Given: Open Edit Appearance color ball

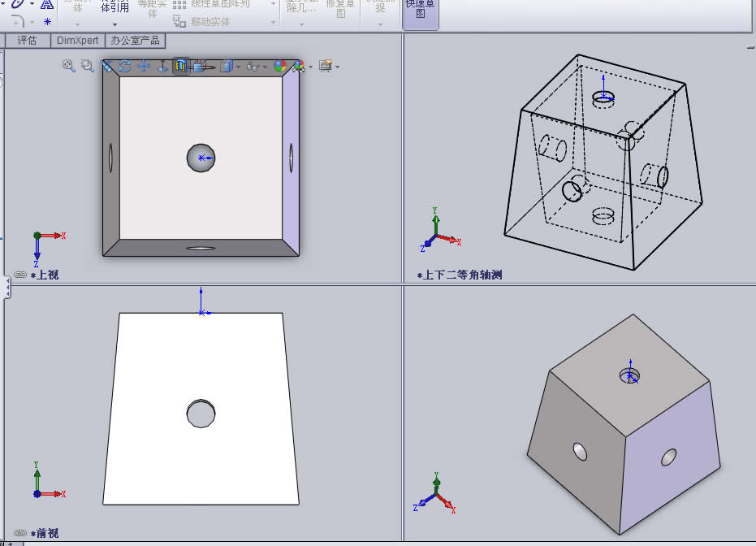Looking at the screenshot, I should tap(280, 66).
